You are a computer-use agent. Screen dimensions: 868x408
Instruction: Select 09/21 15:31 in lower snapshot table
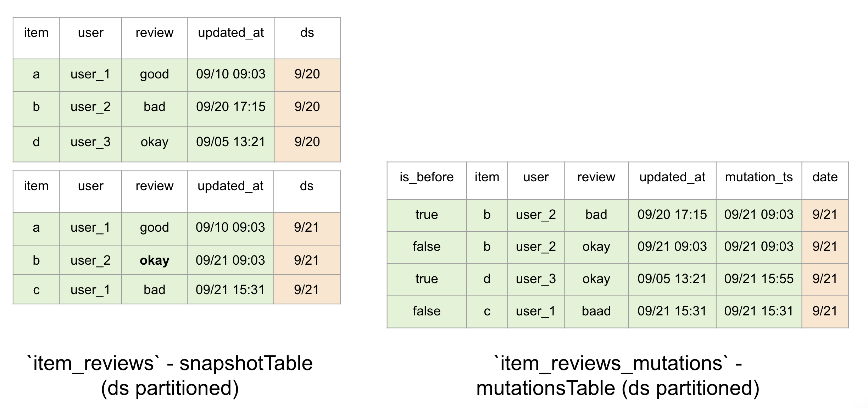230,290
